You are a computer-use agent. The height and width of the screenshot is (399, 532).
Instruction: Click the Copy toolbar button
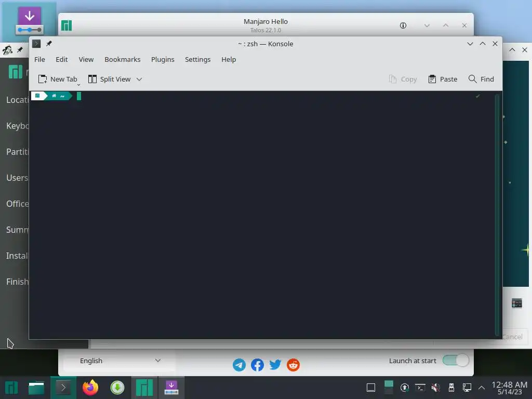[x=403, y=79]
